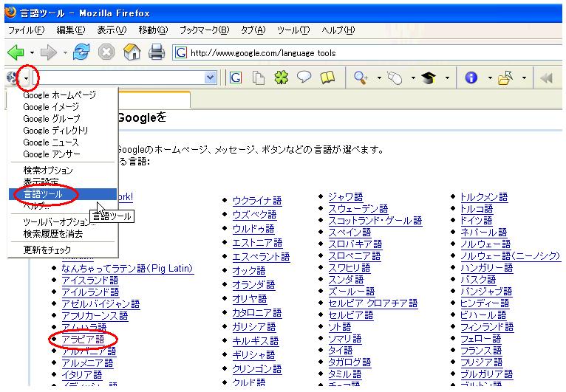Click the タイ語 language link
566x392 pixels.
pos(341,350)
